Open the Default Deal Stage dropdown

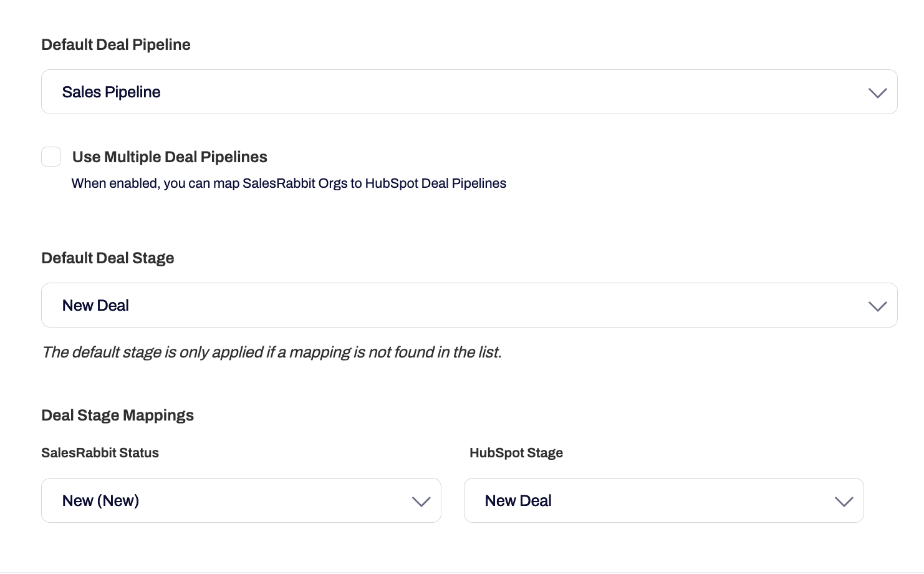[x=468, y=305]
